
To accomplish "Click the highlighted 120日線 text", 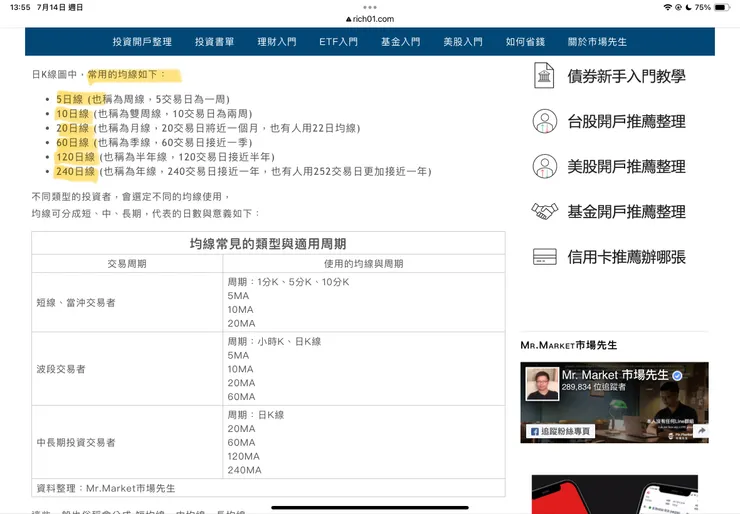I will coord(76,157).
